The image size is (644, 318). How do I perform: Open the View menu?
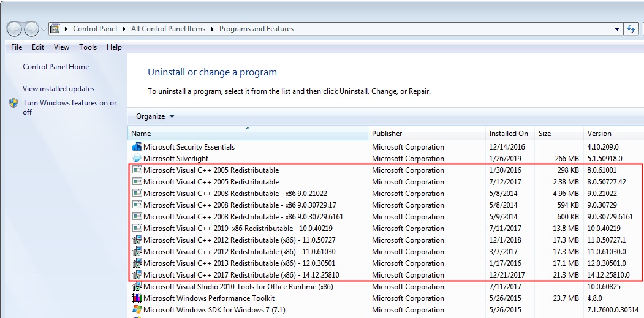[61, 47]
